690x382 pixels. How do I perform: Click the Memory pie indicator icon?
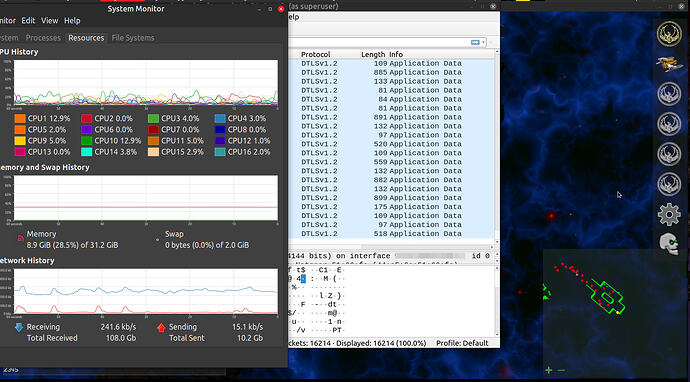pos(20,238)
